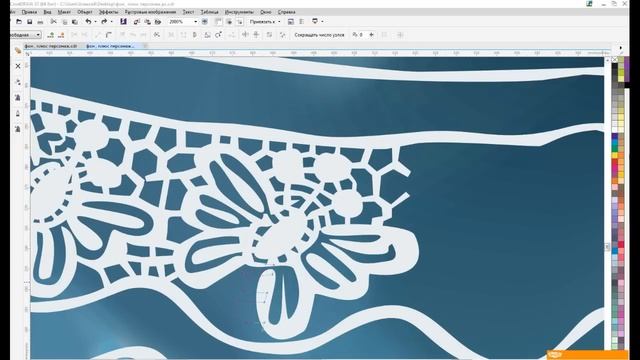Screen dimensions: 640x360
Task: Click the Select all nodes icon
Action: click(x=282, y=35)
